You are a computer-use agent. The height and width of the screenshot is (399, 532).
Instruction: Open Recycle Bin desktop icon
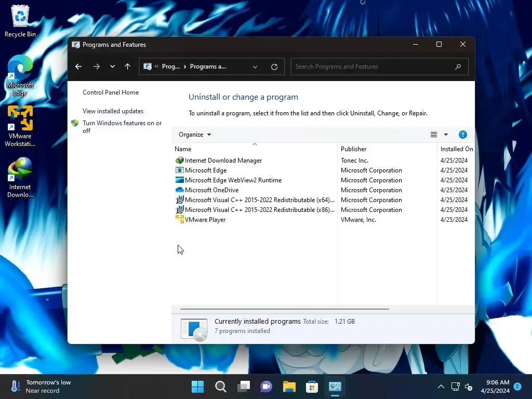pyautogui.click(x=20, y=21)
